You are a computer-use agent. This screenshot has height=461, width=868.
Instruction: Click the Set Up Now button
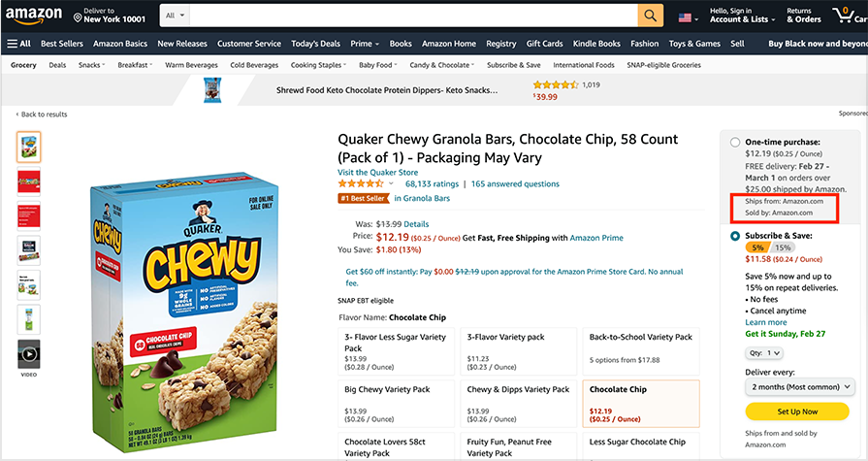click(796, 412)
